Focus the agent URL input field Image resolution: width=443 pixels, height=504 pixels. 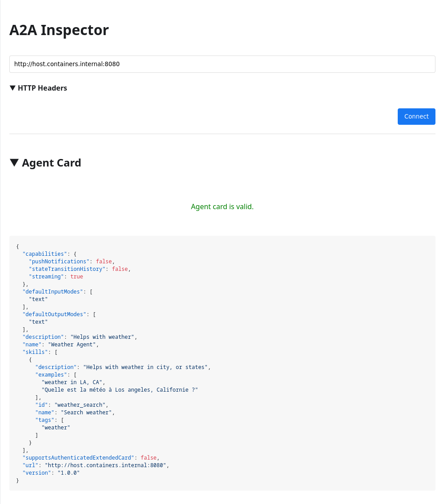(222, 64)
